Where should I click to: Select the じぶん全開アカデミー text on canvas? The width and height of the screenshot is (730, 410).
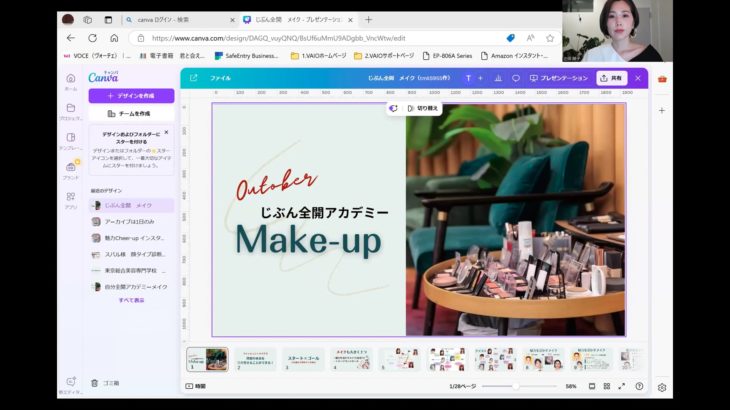pos(324,213)
